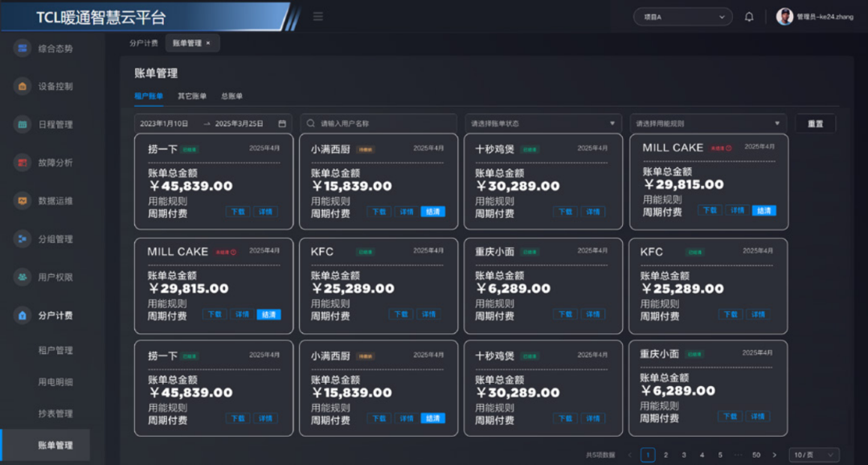Screen dimensions: 868x465
Task: Click the 数据运维 sidebar icon
Action: (23, 200)
